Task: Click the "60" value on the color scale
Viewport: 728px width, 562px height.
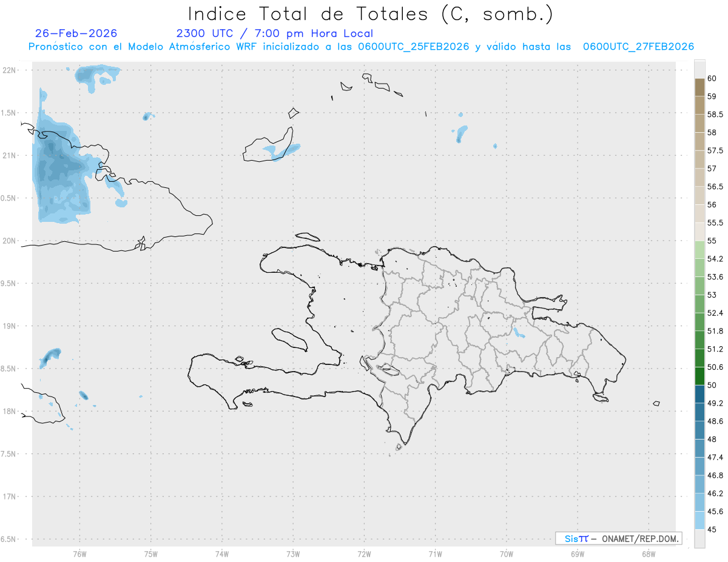Action: (712, 78)
